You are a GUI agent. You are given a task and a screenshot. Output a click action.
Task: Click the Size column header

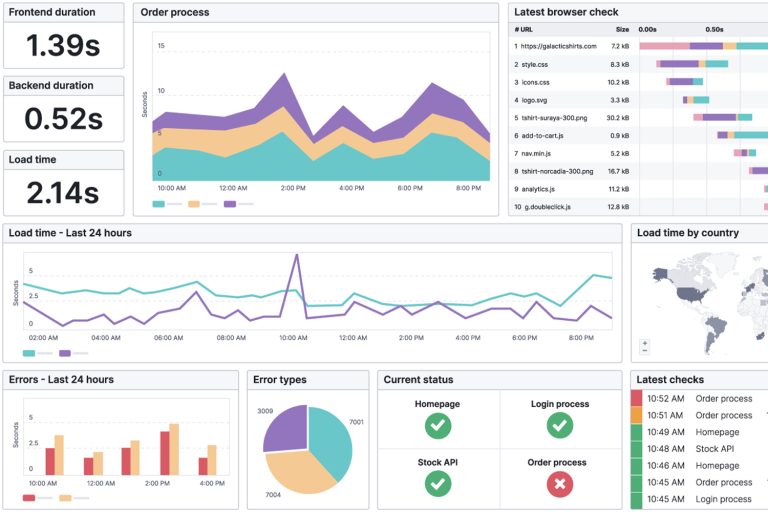(x=622, y=29)
